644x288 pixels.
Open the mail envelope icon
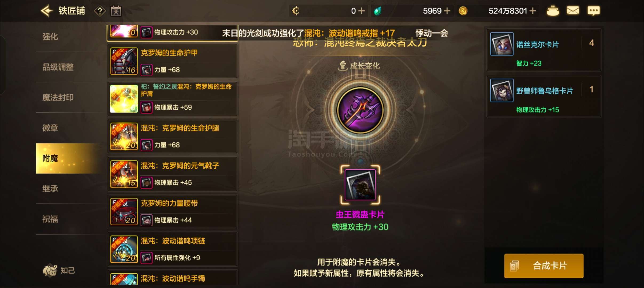573,11
